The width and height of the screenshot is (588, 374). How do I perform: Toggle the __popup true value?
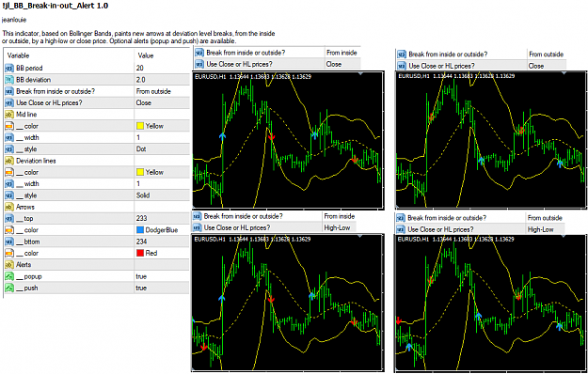(141, 276)
